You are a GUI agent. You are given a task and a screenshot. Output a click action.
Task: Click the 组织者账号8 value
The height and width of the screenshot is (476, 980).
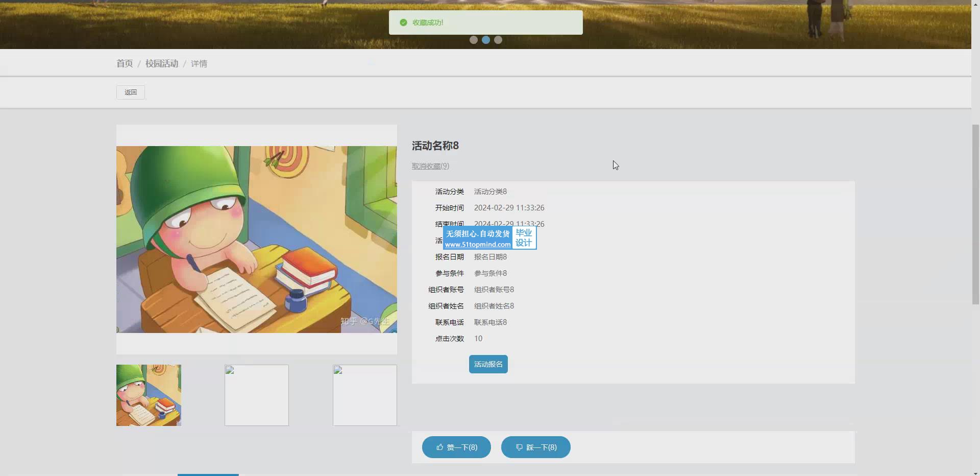(494, 290)
